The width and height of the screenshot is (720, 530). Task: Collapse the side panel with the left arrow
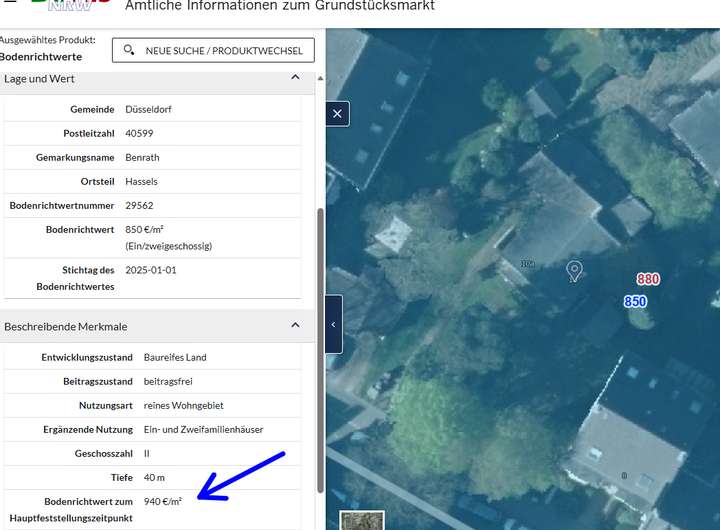[x=333, y=324]
